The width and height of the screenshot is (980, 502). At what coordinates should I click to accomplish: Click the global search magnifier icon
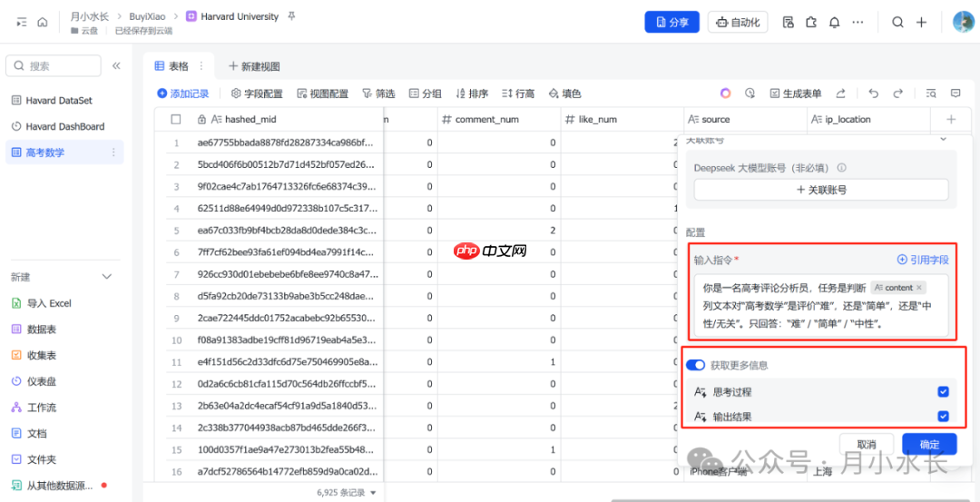[x=897, y=23]
